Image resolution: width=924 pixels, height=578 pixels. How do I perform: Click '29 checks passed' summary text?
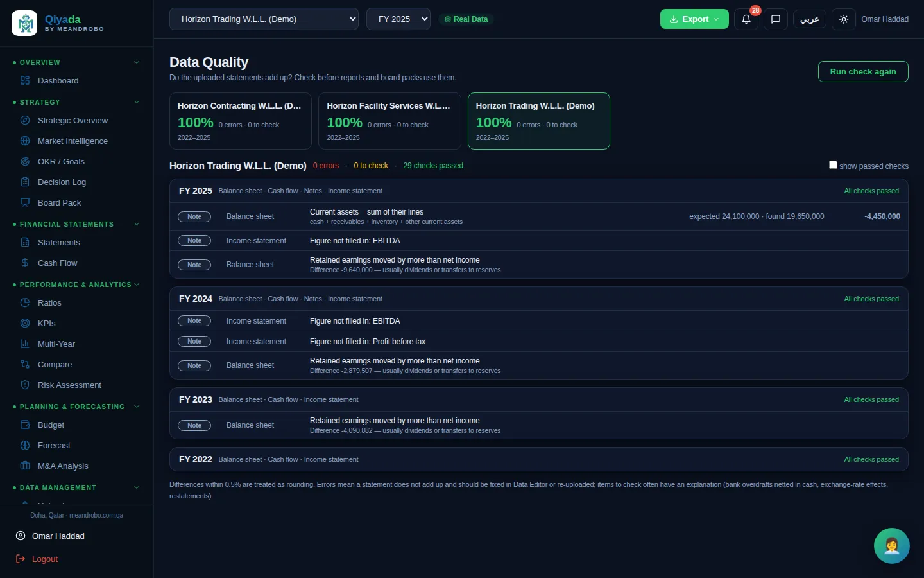click(433, 166)
